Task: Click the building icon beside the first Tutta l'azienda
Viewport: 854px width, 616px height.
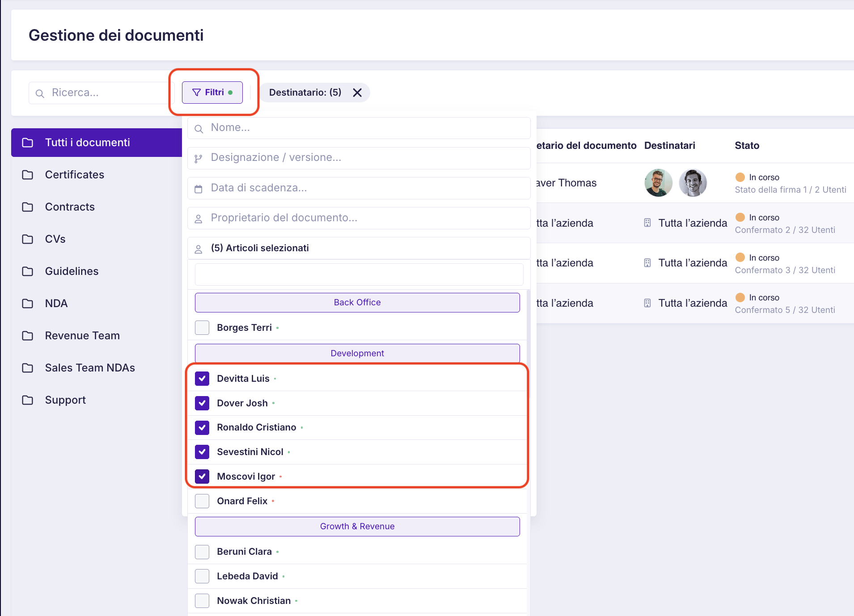Action: coord(647,223)
